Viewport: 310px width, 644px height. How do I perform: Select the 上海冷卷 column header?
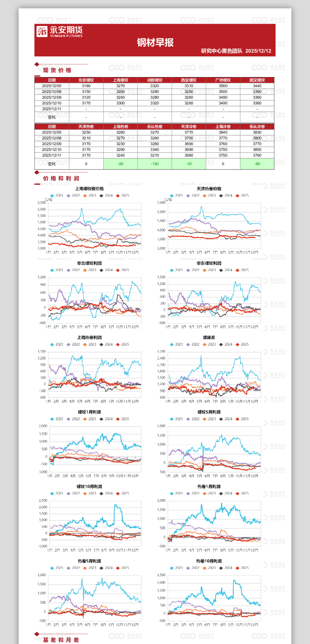223,127
